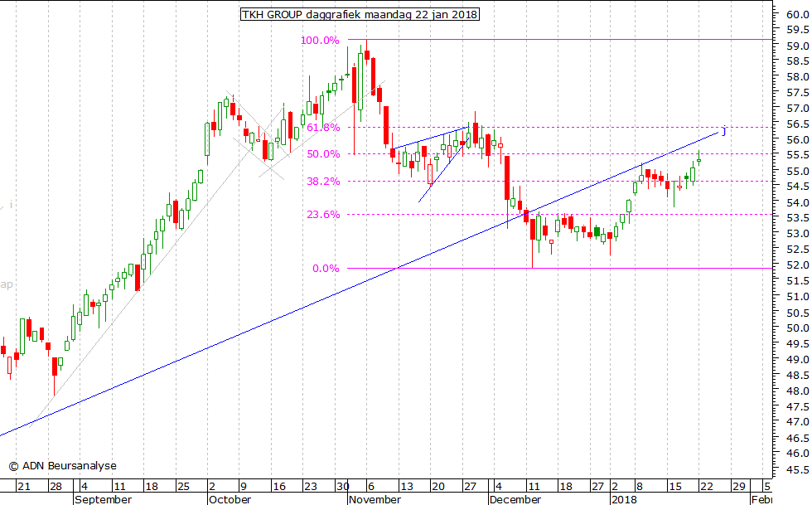812x505 pixels.
Task: Click the chart title TKH GROUP daggrafiek
Action: tap(360, 15)
